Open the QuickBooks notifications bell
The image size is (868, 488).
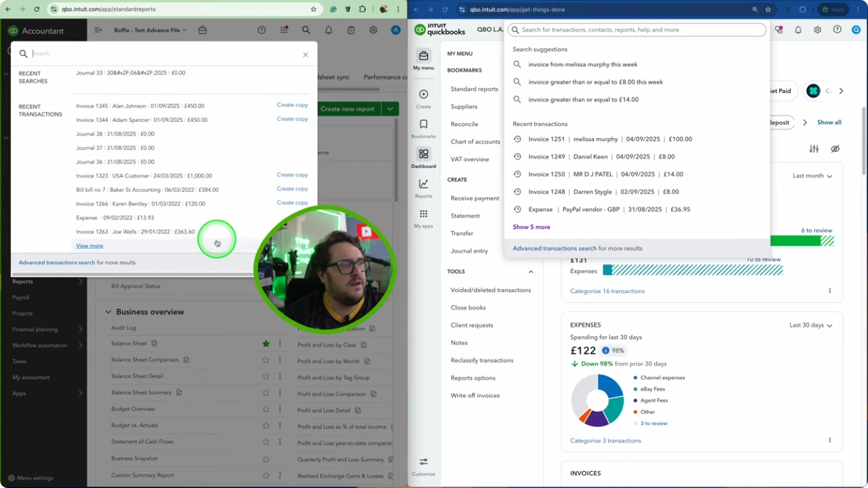798,29
